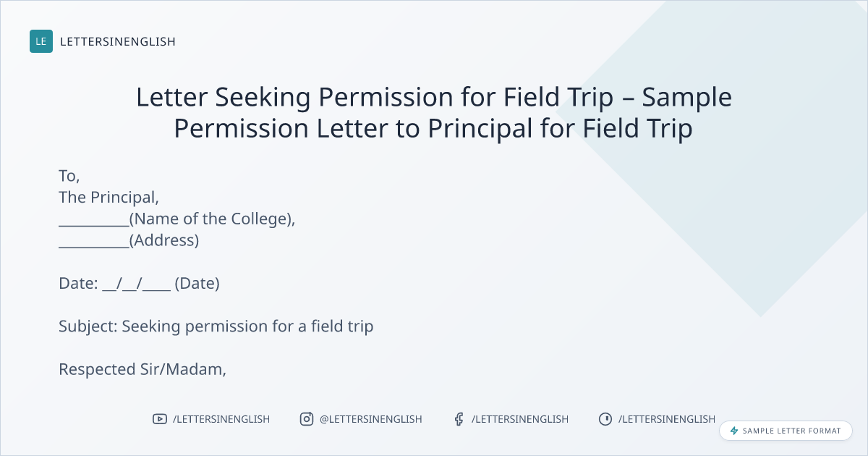Image resolution: width=868 pixels, height=456 pixels.
Task: Click the 'Respected Sir/Madam,' greeting
Action: [x=142, y=369]
